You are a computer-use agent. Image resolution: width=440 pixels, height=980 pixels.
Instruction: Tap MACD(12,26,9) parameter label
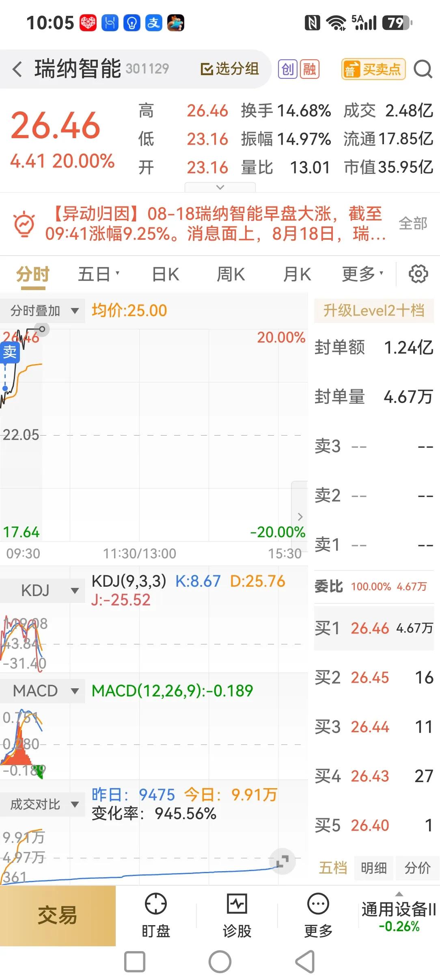(172, 691)
